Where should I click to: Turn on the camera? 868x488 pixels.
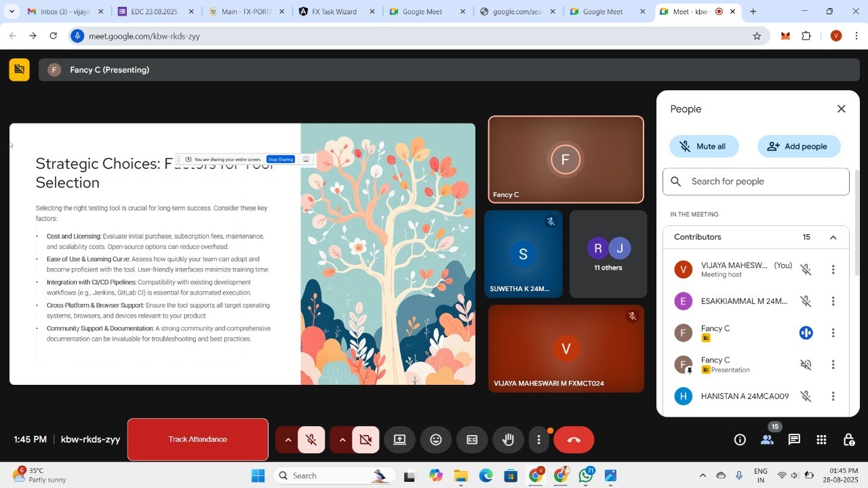click(x=366, y=440)
